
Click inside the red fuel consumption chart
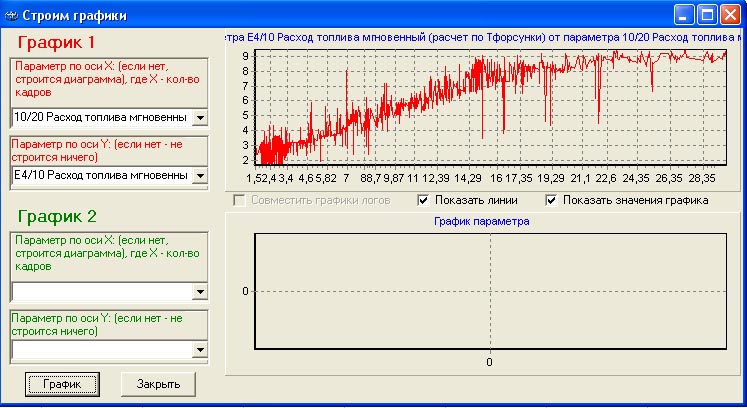tap(490, 107)
